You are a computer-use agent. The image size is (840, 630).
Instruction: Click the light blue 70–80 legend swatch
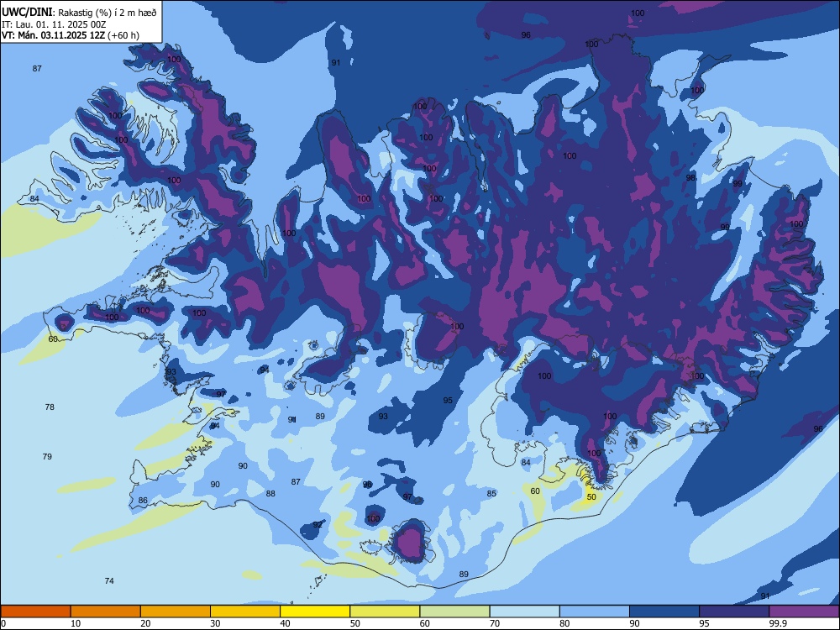pos(524,612)
